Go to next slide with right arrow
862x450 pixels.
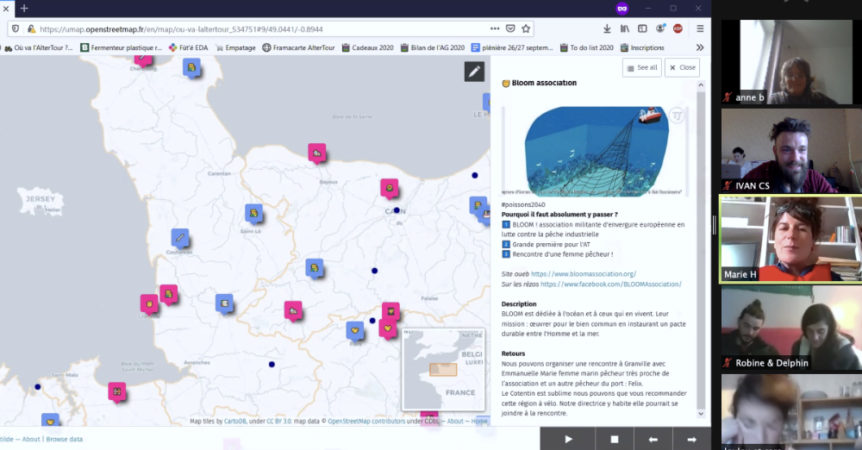(x=692, y=439)
